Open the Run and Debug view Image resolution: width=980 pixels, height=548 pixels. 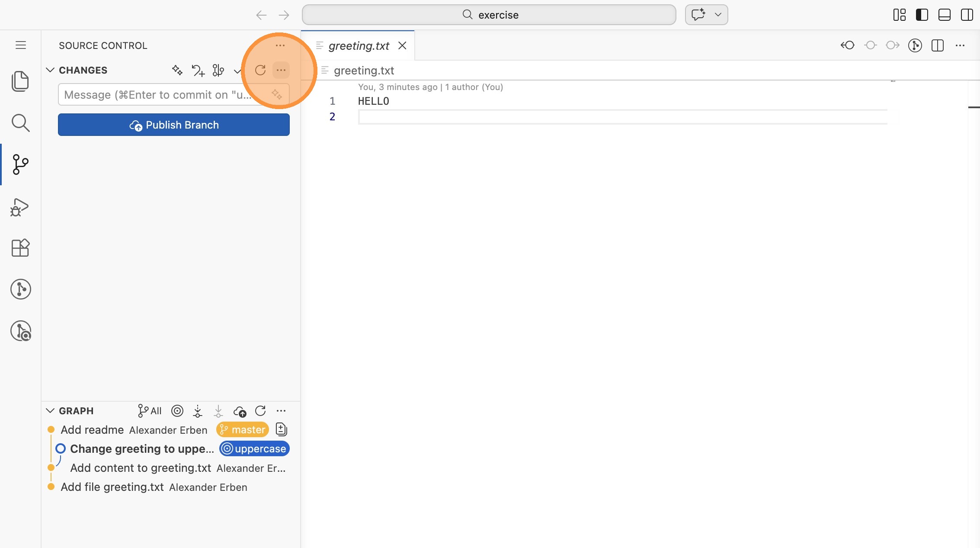(20, 207)
